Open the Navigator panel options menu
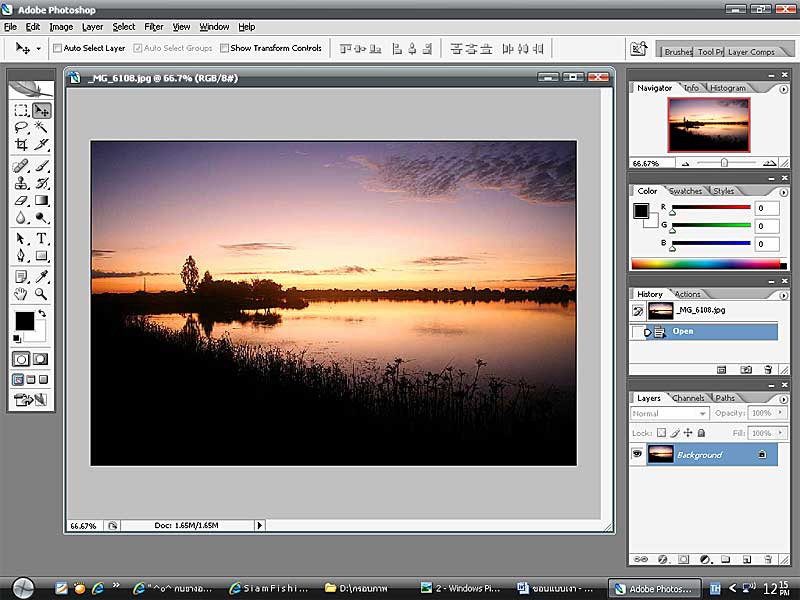800x600 pixels. click(x=783, y=89)
